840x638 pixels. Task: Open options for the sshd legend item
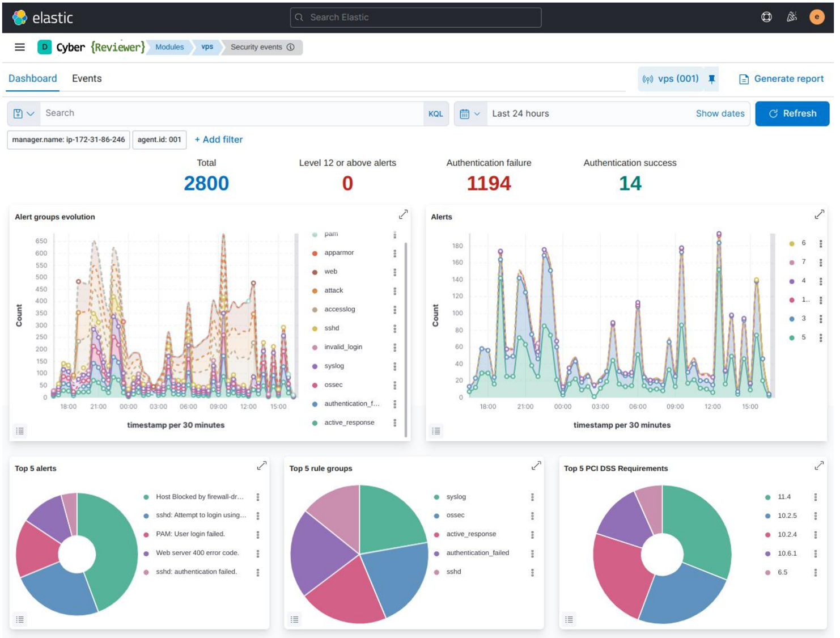pyautogui.click(x=395, y=328)
